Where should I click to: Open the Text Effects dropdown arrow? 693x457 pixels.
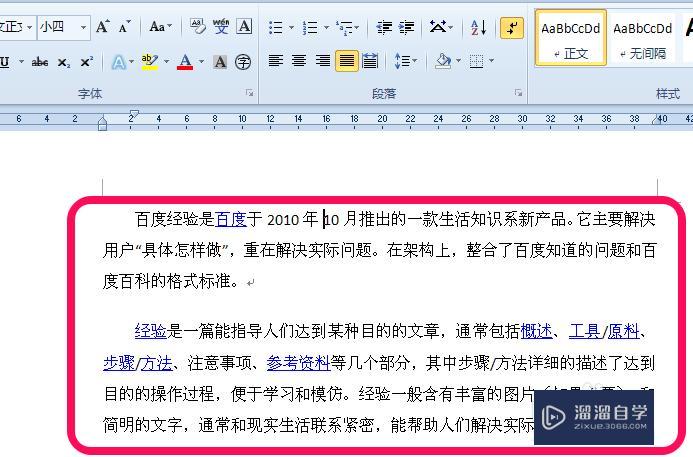(131, 62)
